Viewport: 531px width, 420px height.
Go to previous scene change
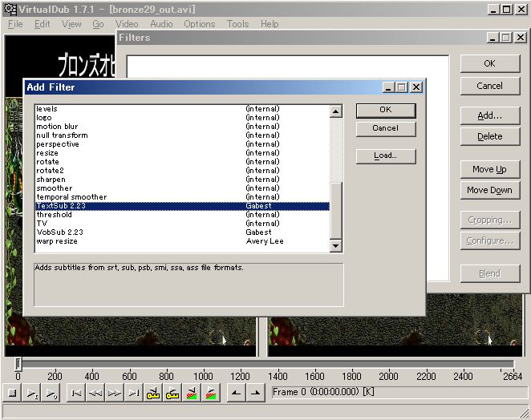coord(192,393)
